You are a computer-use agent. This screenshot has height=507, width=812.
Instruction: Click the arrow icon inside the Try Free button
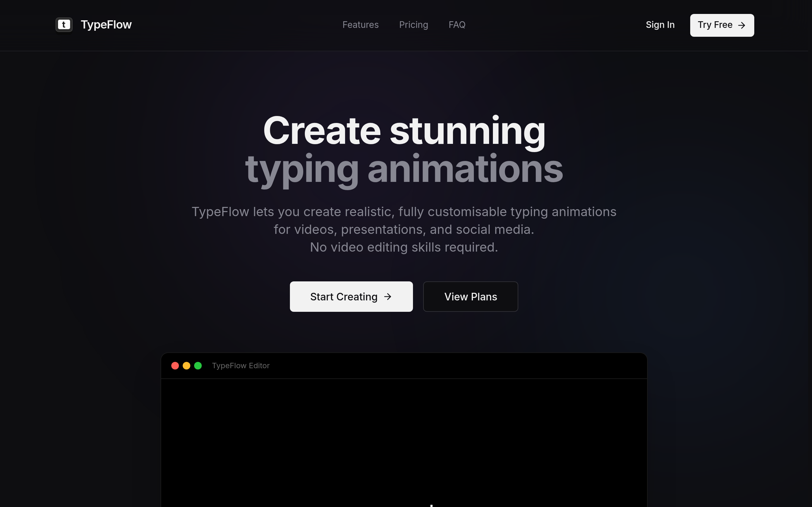pos(742,25)
